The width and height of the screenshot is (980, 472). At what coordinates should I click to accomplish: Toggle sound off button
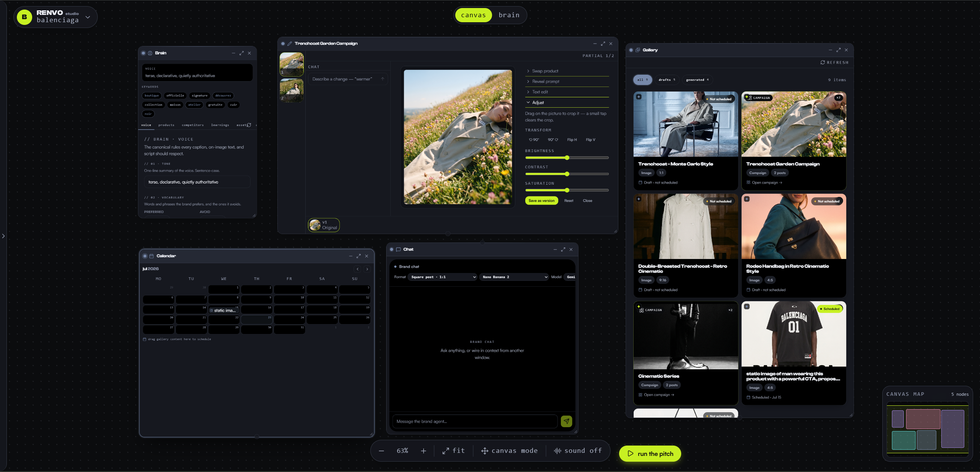(578, 451)
